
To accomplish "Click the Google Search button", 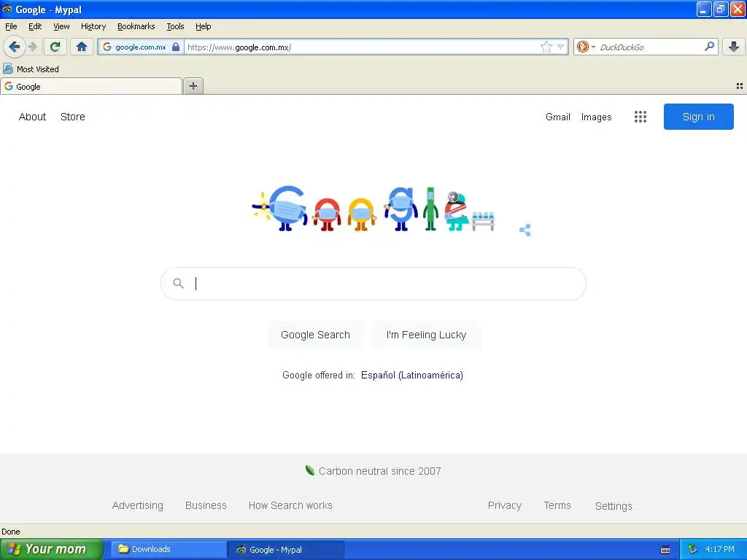I will 315,335.
